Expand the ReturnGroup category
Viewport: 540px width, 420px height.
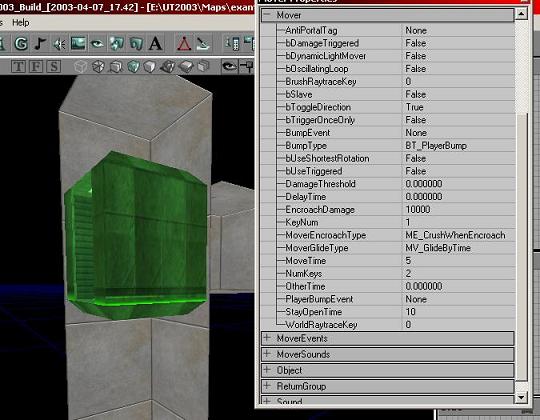point(267,386)
